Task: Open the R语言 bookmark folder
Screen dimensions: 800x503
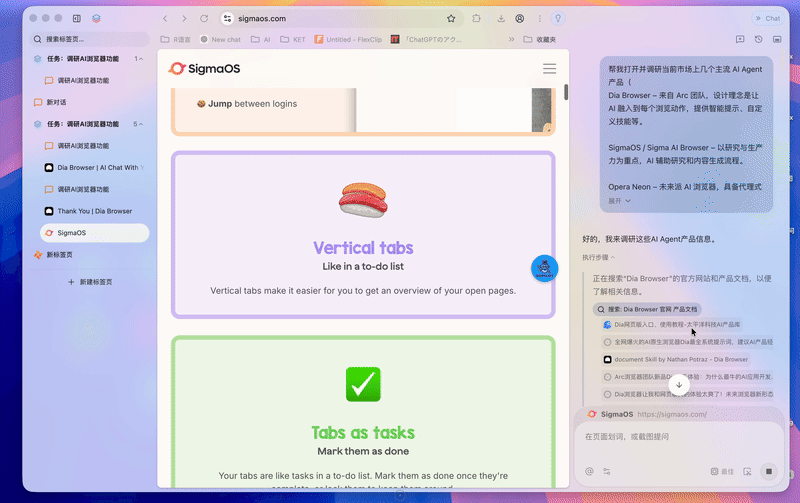Action: pos(176,39)
